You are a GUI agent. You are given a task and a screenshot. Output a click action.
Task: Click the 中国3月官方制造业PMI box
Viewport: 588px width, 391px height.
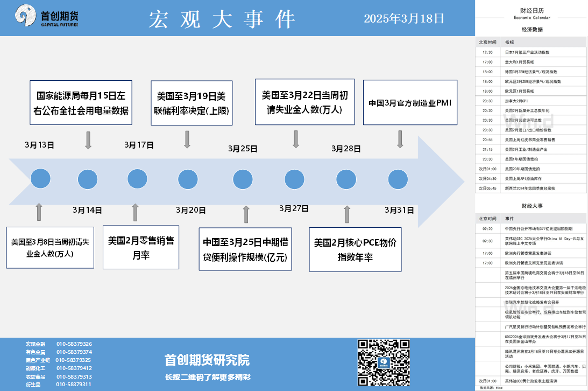410,102
